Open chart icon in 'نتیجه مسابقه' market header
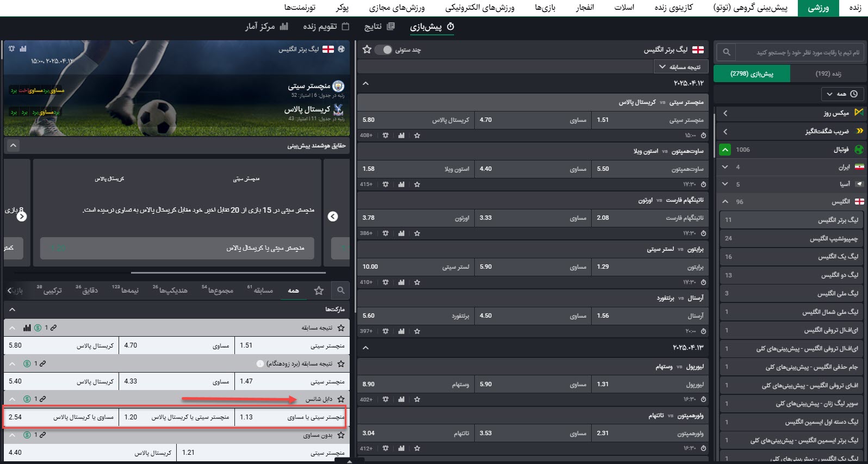This screenshot has width=868, height=464. point(27,328)
